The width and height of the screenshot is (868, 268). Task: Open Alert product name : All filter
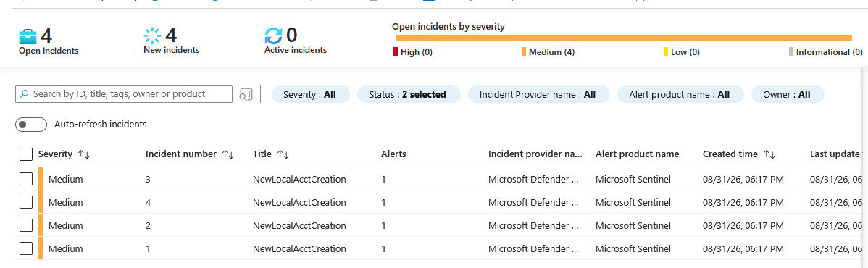[680, 95]
